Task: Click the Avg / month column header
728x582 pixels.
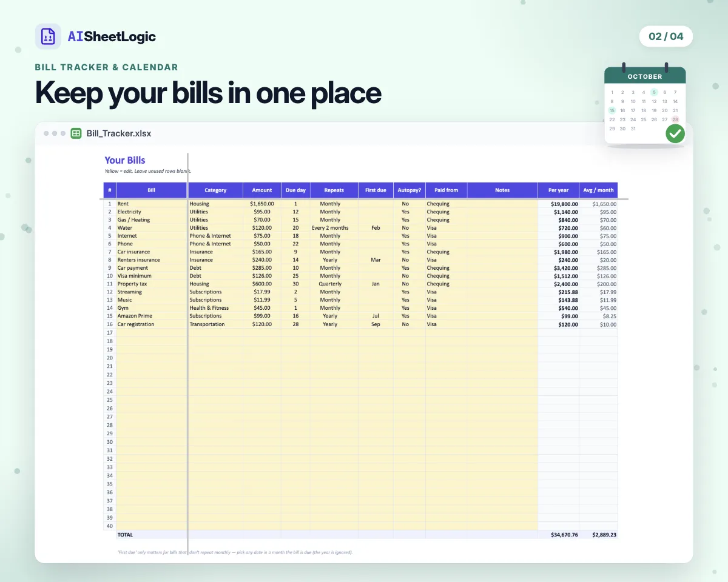Action: point(599,190)
